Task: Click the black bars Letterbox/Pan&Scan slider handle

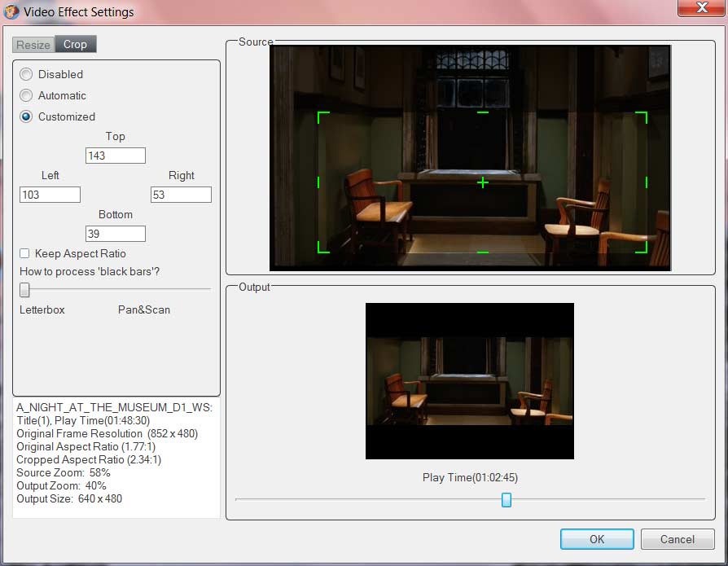Action: (x=24, y=289)
